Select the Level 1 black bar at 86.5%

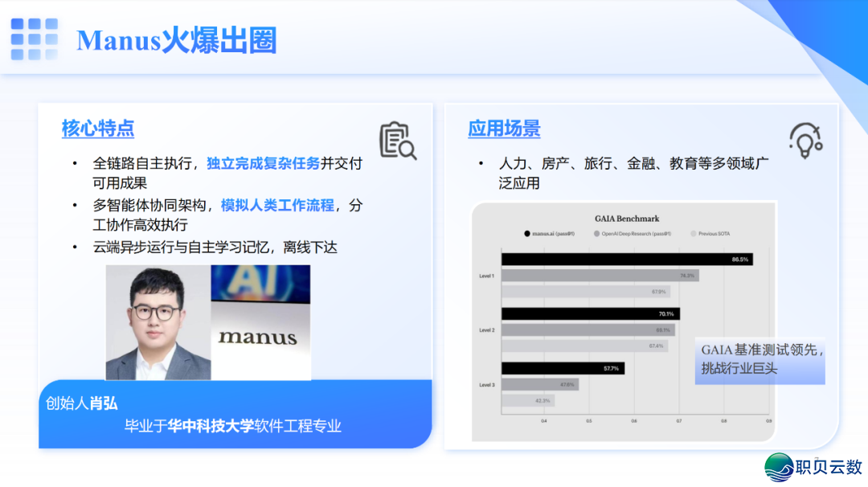point(626,259)
